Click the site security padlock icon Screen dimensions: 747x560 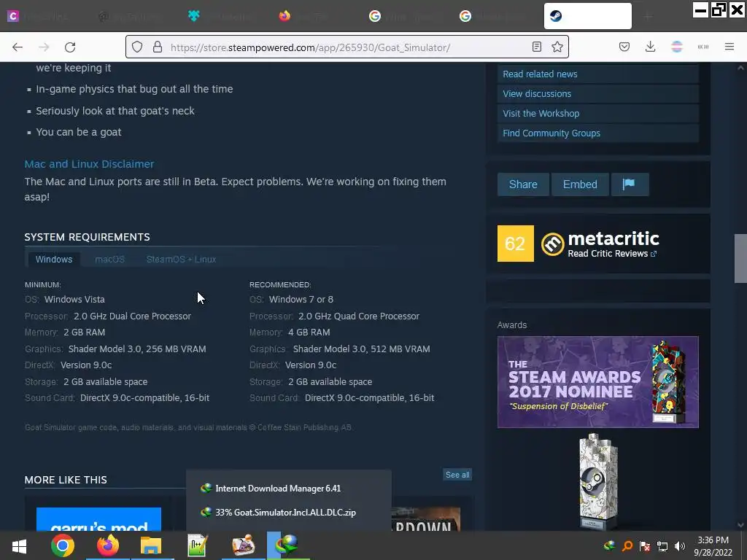click(158, 47)
